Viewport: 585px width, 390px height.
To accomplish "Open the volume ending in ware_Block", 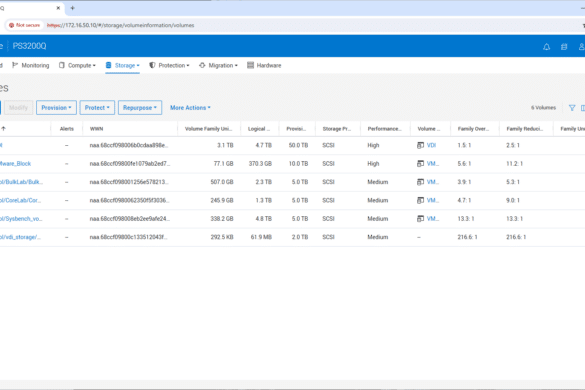I will coord(15,163).
